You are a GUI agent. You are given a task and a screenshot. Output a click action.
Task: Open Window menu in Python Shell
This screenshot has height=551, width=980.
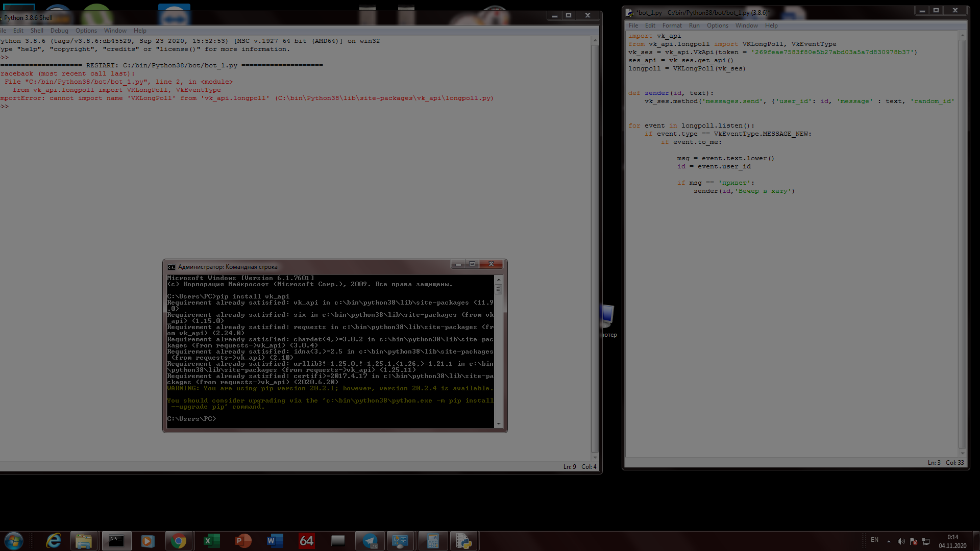point(115,31)
